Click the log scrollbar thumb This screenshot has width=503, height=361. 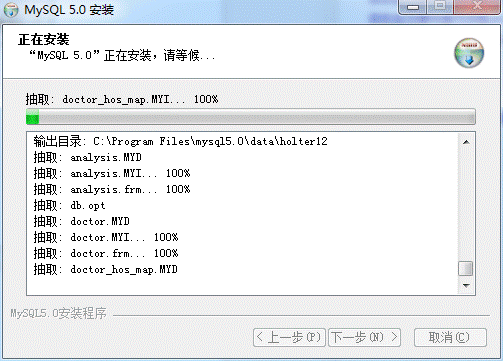[x=466, y=269]
